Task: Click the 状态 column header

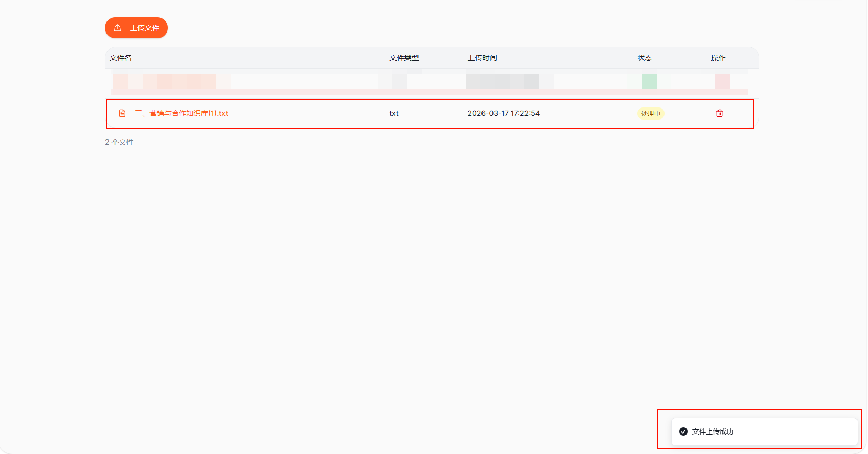Action: tap(645, 58)
